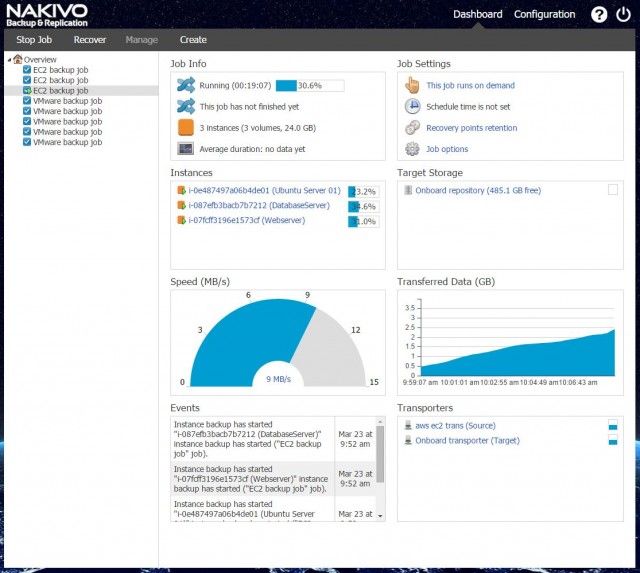Click the Onboard repository storage icon
This screenshot has width=640, height=573.
coord(408,190)
